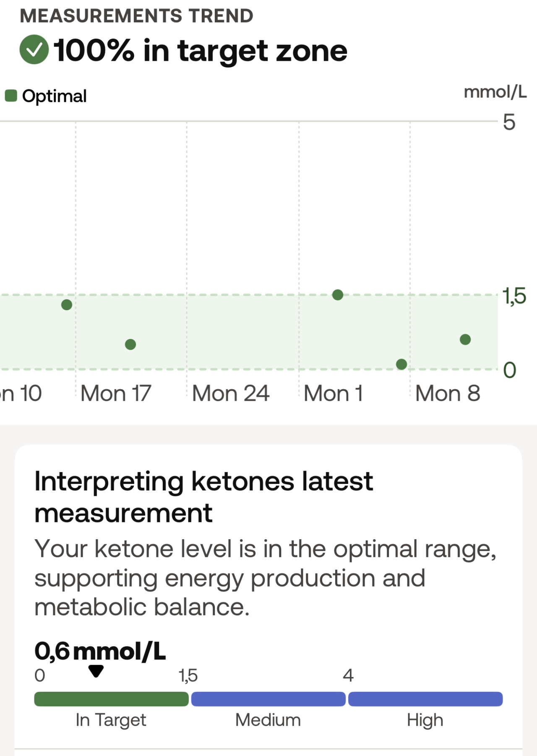
Task: Click the green In Target range bar
Action: (111, 699)
